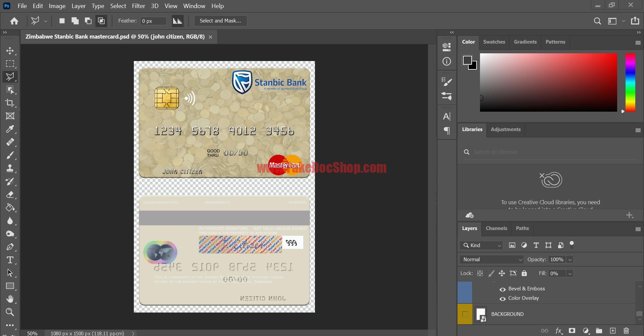Select the Move tool
The height and width of the screenshot is (336, 644).
pyautogui.click(x=10, y=51)
